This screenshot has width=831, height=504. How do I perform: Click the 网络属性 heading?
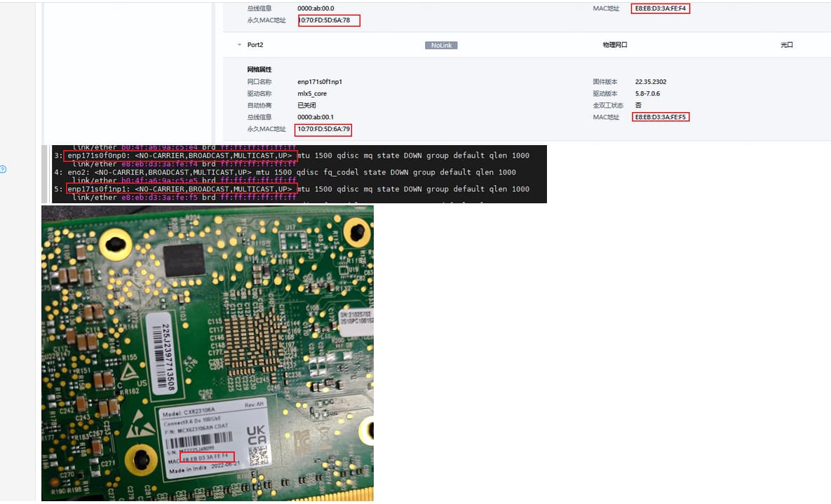259,69
